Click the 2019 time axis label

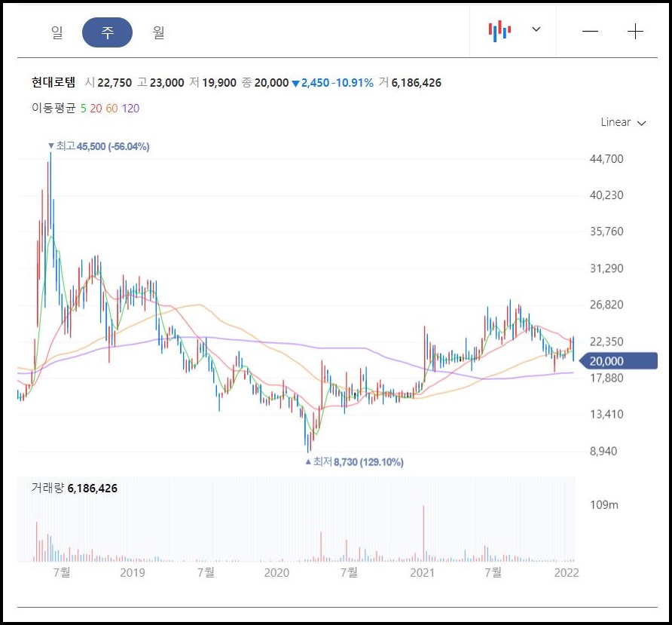(133, 573)
